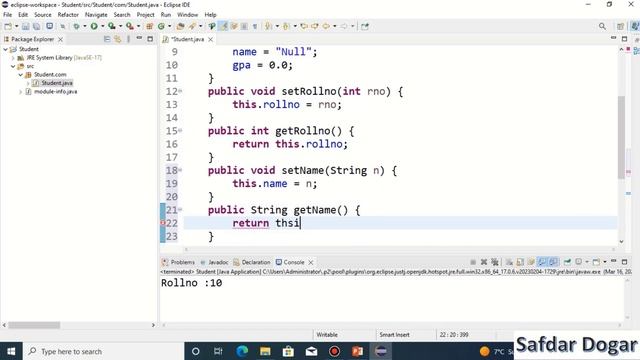Click Windows taskbar search box
640x360 pixels.
coord(103,351)
